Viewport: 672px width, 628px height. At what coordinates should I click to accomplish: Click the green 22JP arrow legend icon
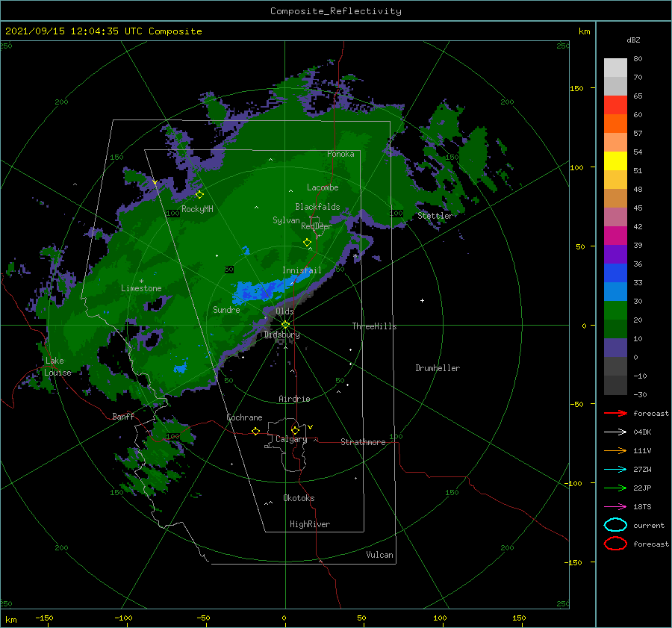pyautogui.click(x=615, y=488)
